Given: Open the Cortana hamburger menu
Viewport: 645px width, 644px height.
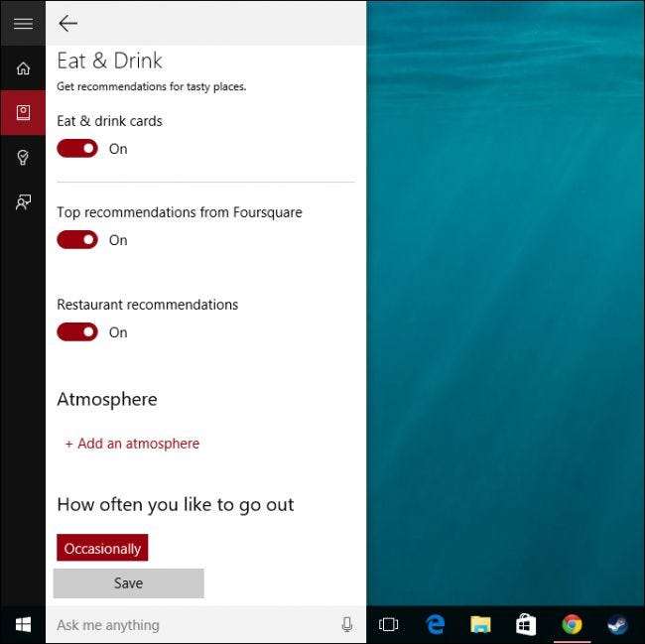Looking at the screenshot, I should coord(22,23).
